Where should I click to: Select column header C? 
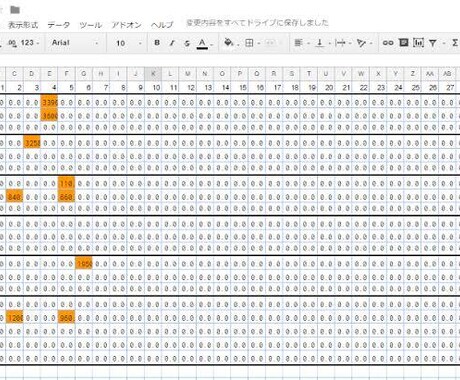15,74
